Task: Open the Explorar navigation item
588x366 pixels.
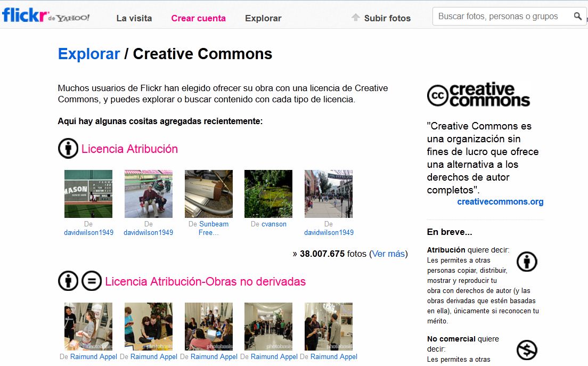Action: 263,18
